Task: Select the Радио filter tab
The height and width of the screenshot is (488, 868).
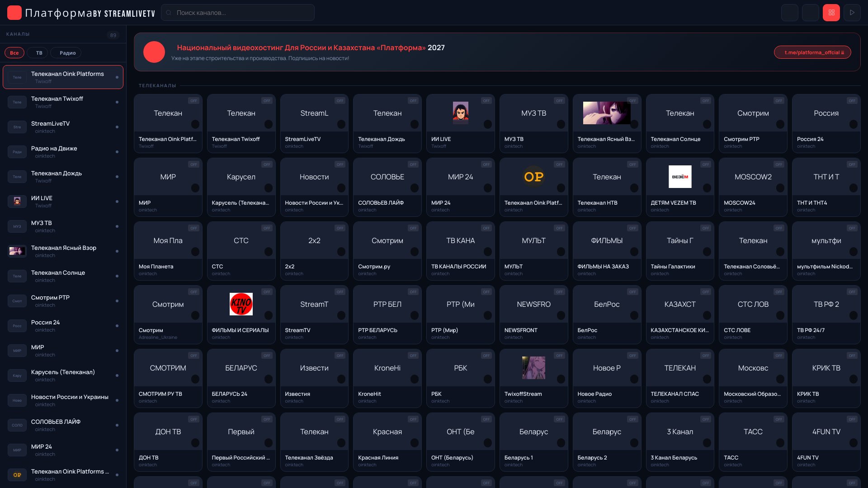Action: [67, 53]
